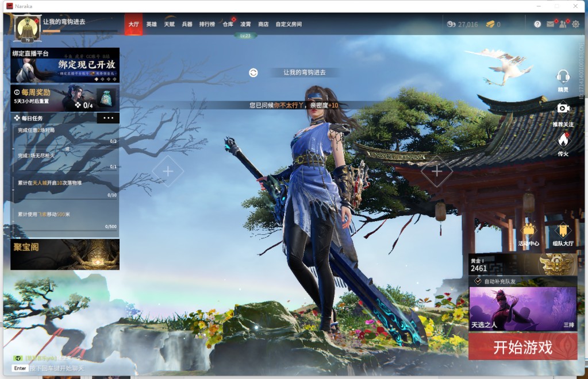588x379 pixels.
Task: Open the 天赋 talents tab
Action: click(x=169, y=24)
